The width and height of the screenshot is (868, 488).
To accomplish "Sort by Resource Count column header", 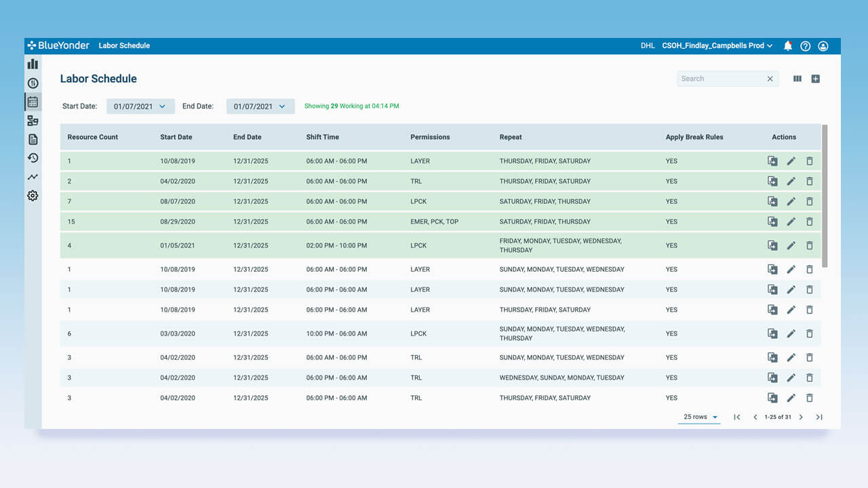I will [x=93, y=137].
